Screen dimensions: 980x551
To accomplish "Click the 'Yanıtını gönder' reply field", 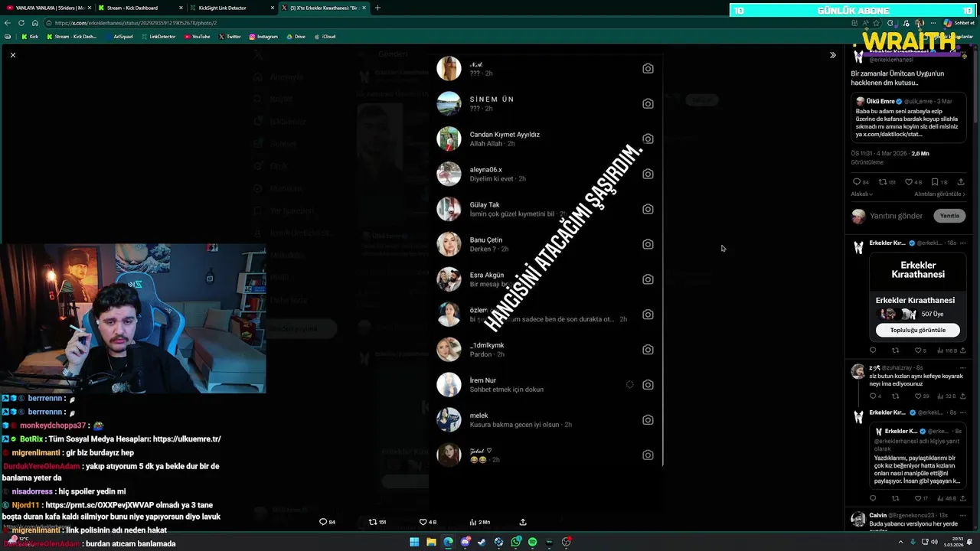I will click(x=897, y=216).
